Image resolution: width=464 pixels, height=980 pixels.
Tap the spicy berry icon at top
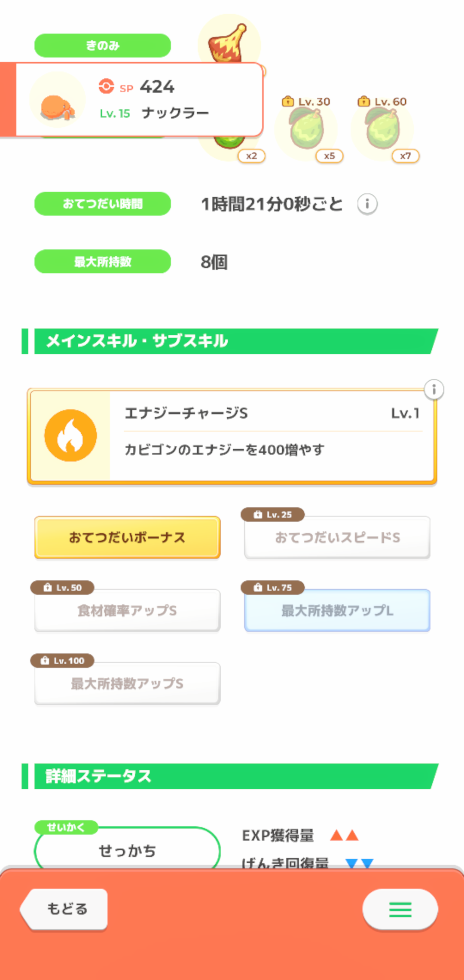pyautogui.click(x=229, y=42)
